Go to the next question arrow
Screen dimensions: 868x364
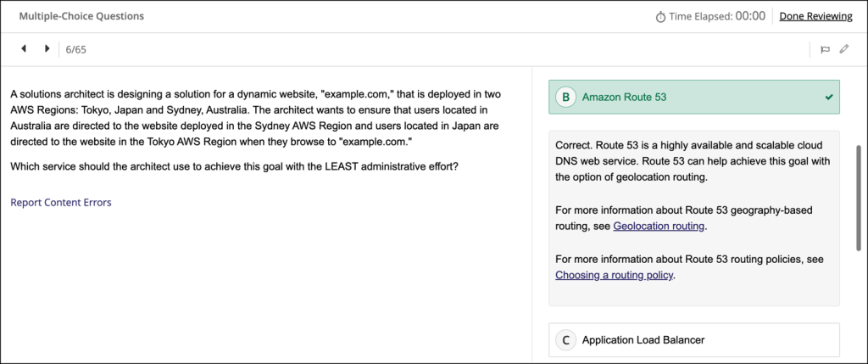coord(47,48)
